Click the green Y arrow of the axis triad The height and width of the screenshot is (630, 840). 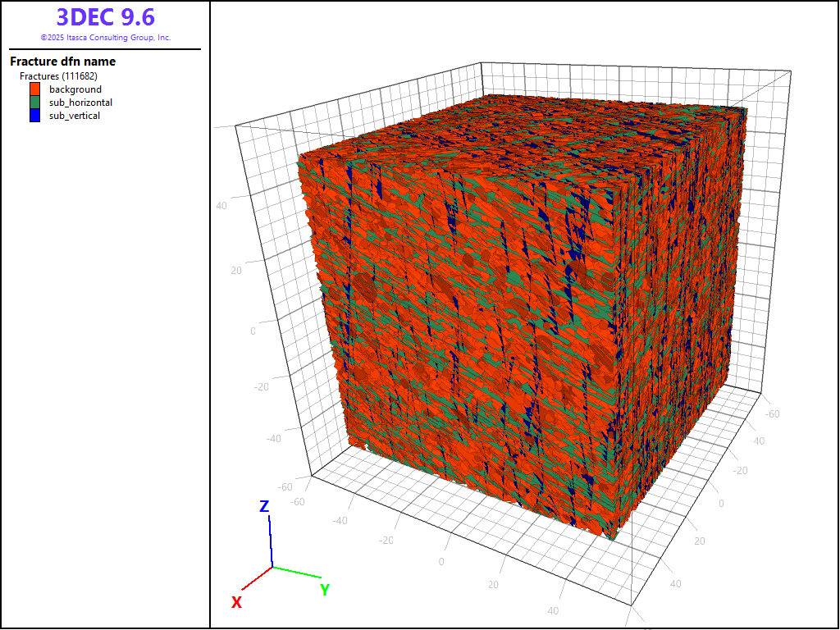(x=295, y=570)
